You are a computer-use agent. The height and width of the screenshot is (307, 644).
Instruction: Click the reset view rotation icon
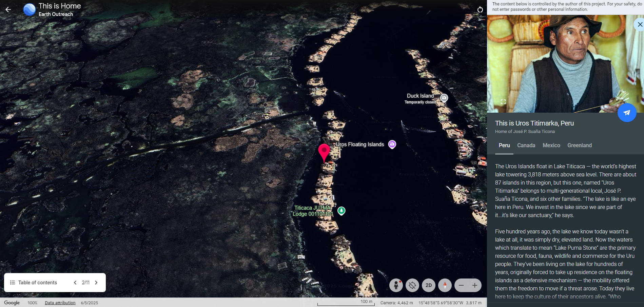coord(480,9)
